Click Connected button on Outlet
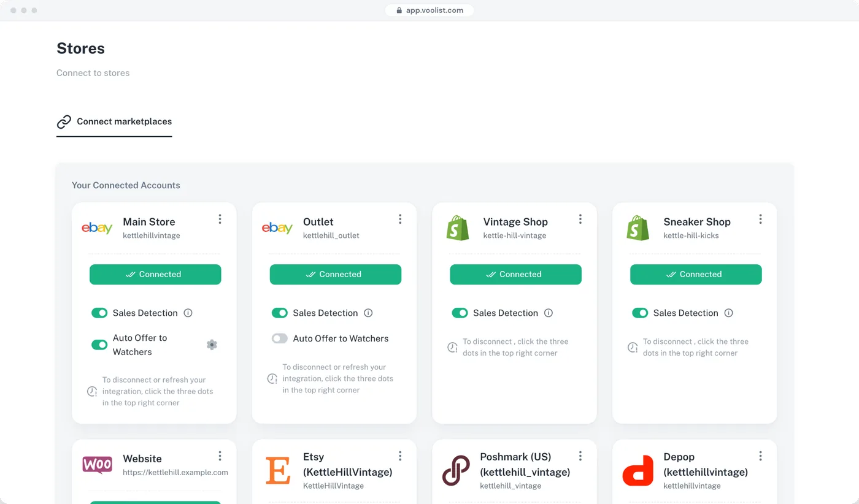859x504 pixels. pos(336,274)
